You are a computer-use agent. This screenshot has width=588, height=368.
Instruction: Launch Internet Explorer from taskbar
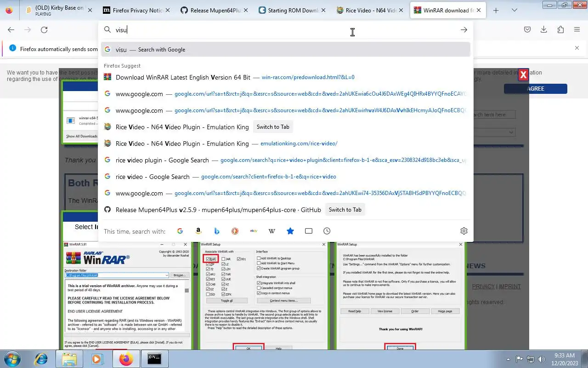pyautogui.click(x=41, y=359)
